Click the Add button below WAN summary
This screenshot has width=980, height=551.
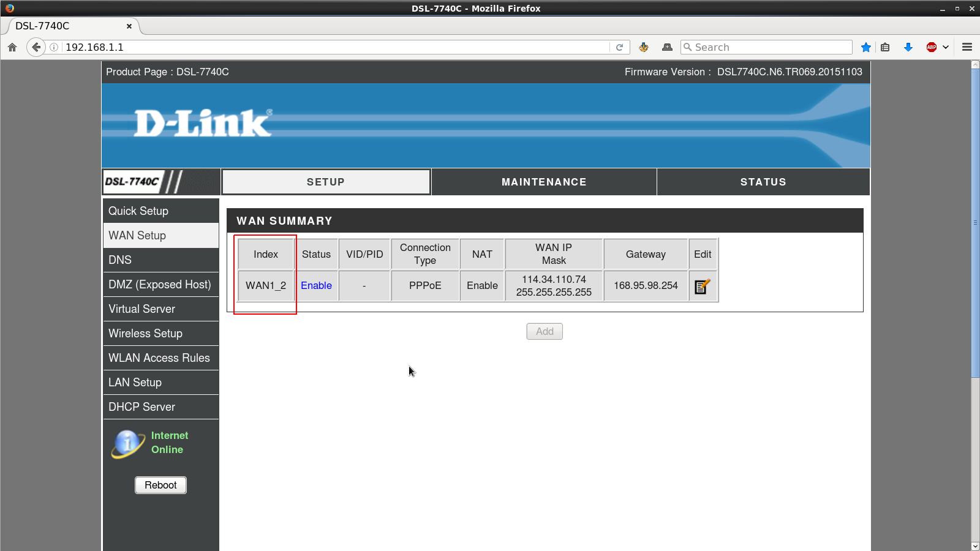(545, 331)
